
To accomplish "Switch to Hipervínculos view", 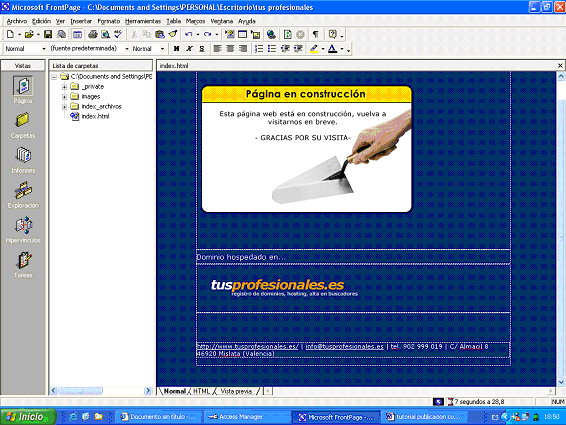I will pyautogui.click(x=23, y=230).
